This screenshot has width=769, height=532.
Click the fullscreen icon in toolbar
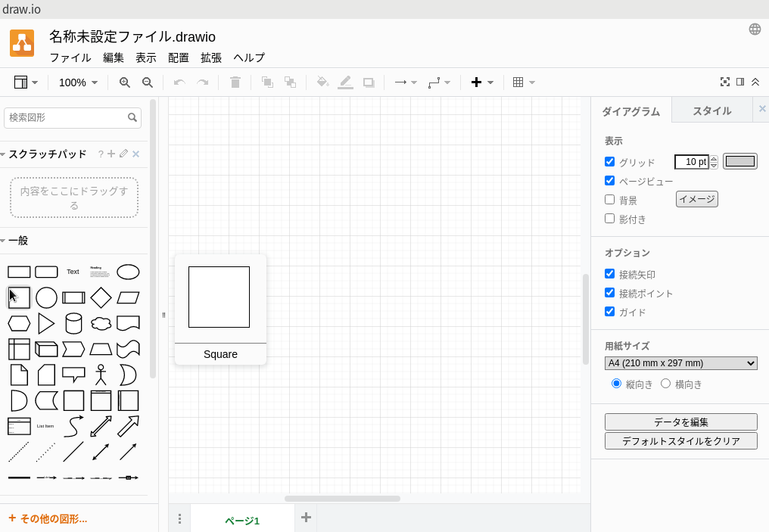(725, 82)
